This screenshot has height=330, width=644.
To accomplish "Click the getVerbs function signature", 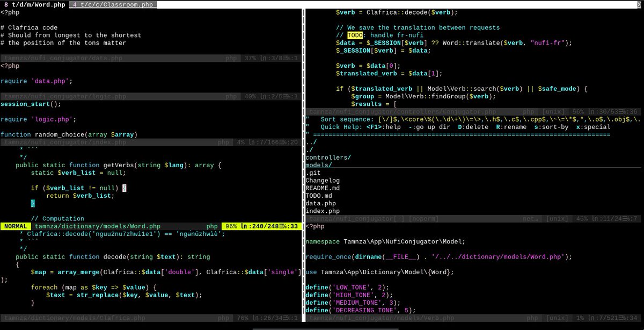I will [119, 165].
